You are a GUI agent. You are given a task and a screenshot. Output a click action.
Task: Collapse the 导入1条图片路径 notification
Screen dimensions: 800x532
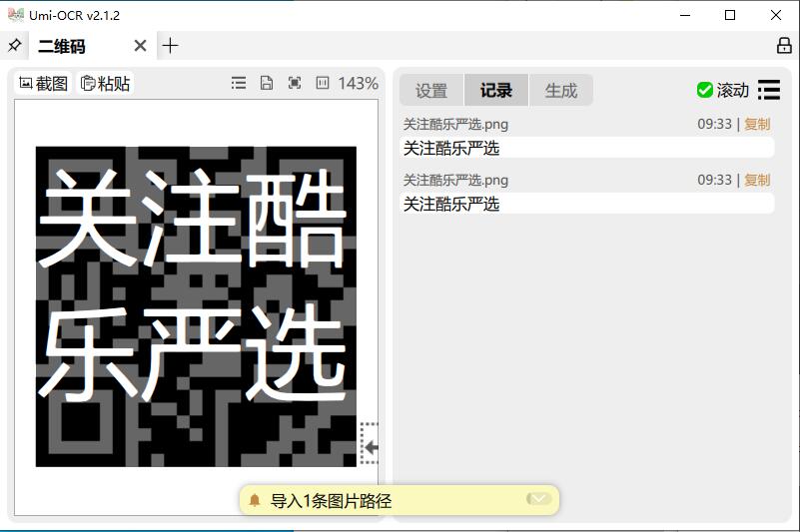tap(538, 499)
